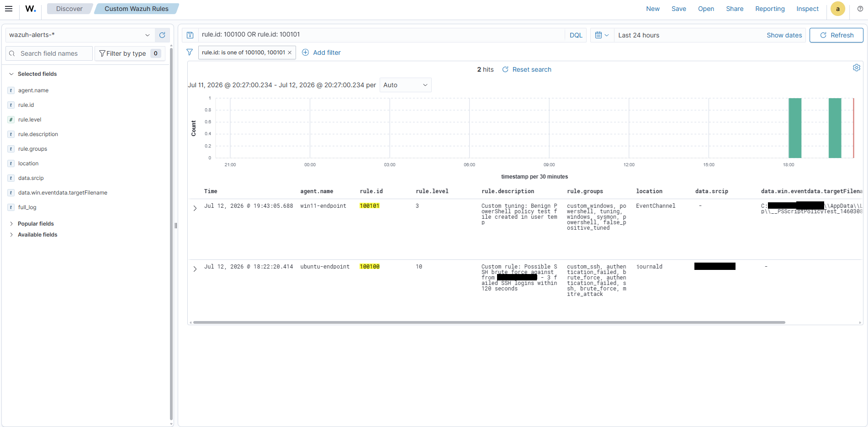Expand the ubuntu-endpoint alert row
This screenshot has width=868, height=427.
coord(195,269)
